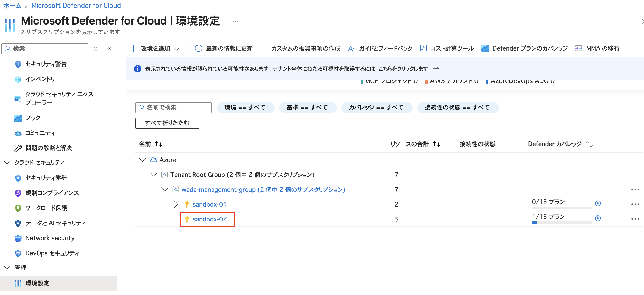Screen dimensions: 644x295
Task: Click 最新の情報に更新 refresh icon
Action: click(x=198, y=48)
